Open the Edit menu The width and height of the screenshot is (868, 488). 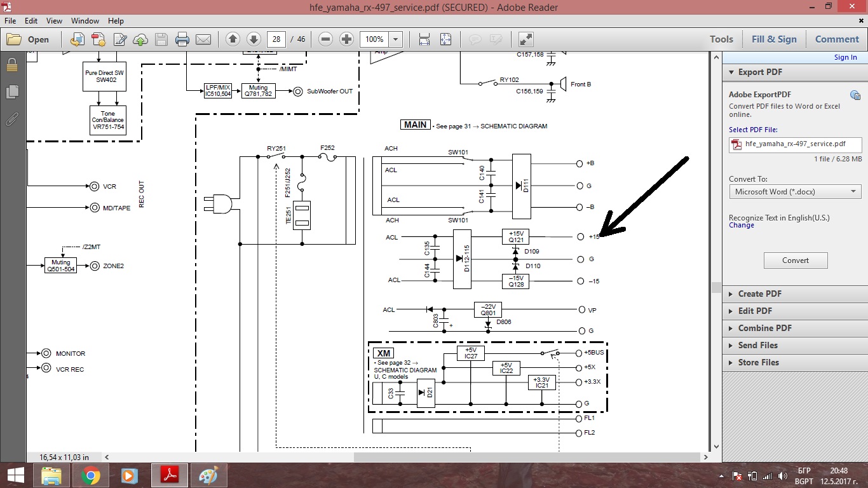pos(31,21)
